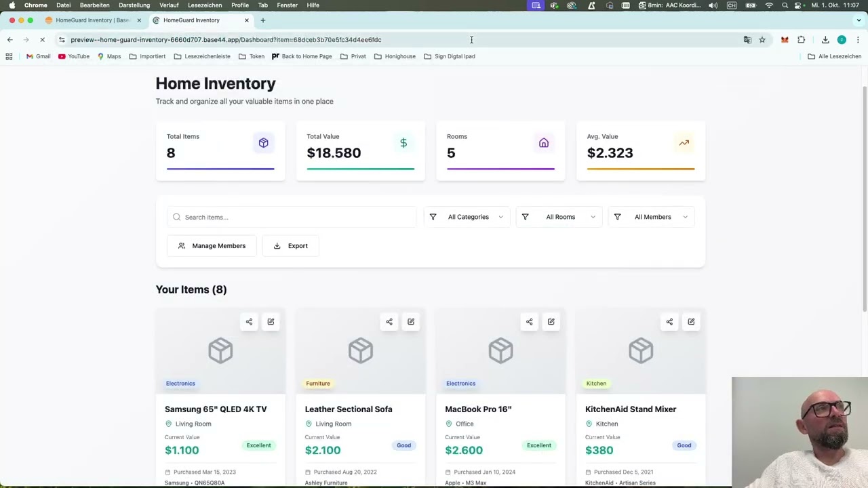Focus the Search items field
The image size is (868, 488).
pos(292,217)
